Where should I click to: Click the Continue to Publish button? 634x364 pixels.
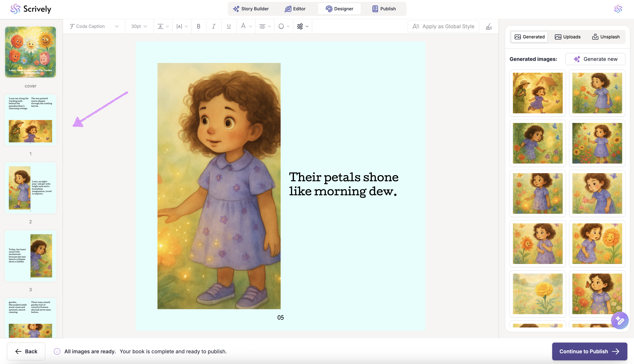coord(589,351)
